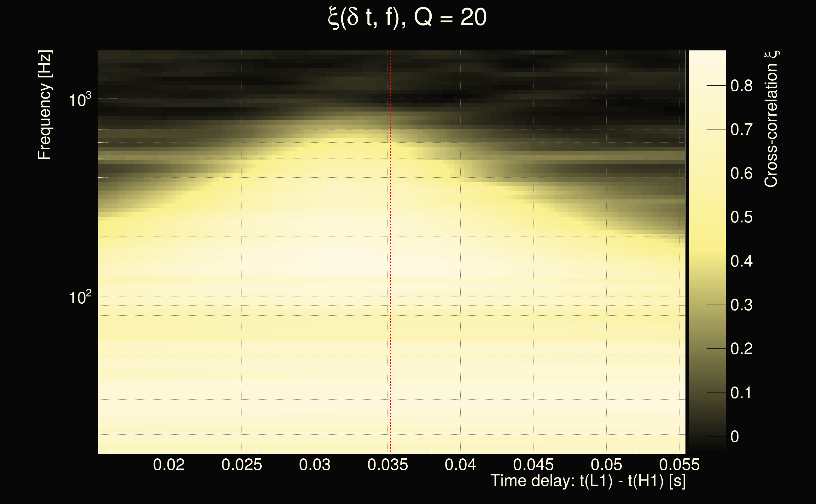Click the 0.5 tick on the color bar
The width and height of the screenshot is (816, 504).
tap(741, 217)
